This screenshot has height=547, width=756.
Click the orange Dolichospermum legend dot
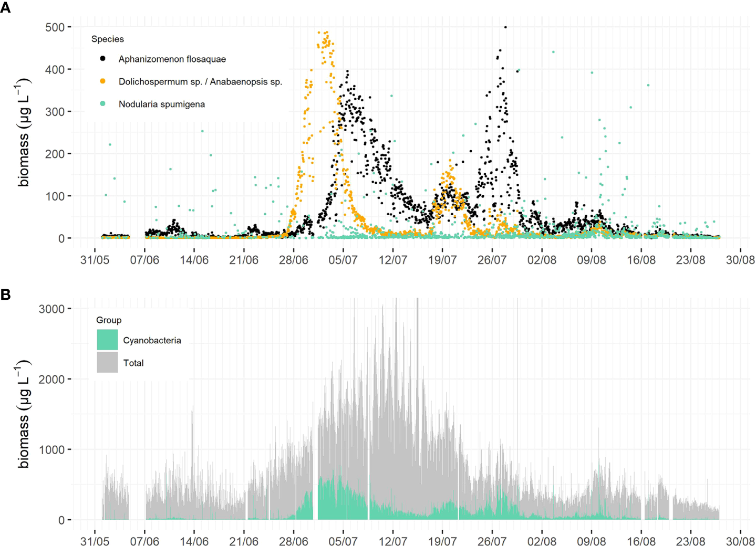click(102, 81)
